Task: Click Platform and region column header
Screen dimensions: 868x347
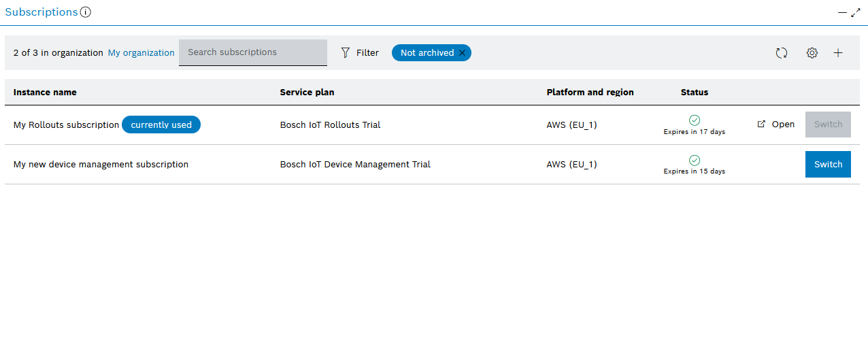Action: (590, 93)
